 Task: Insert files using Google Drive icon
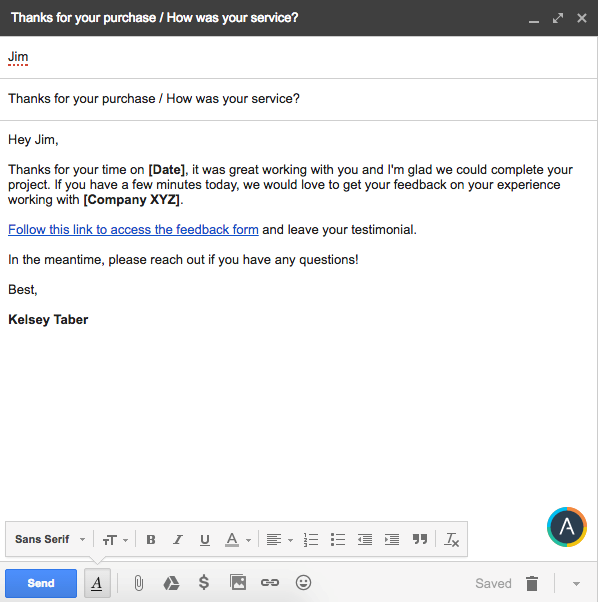click(171, 583)
